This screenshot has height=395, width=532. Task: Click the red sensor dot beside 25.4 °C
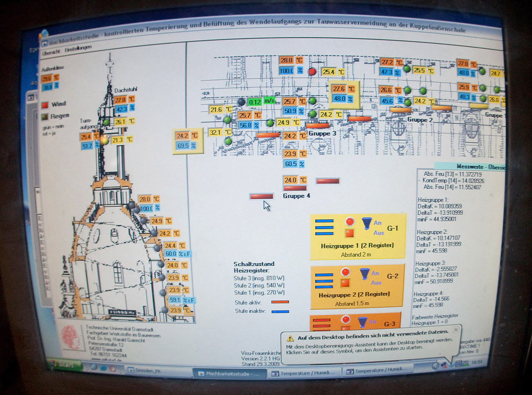click(312, 72)
